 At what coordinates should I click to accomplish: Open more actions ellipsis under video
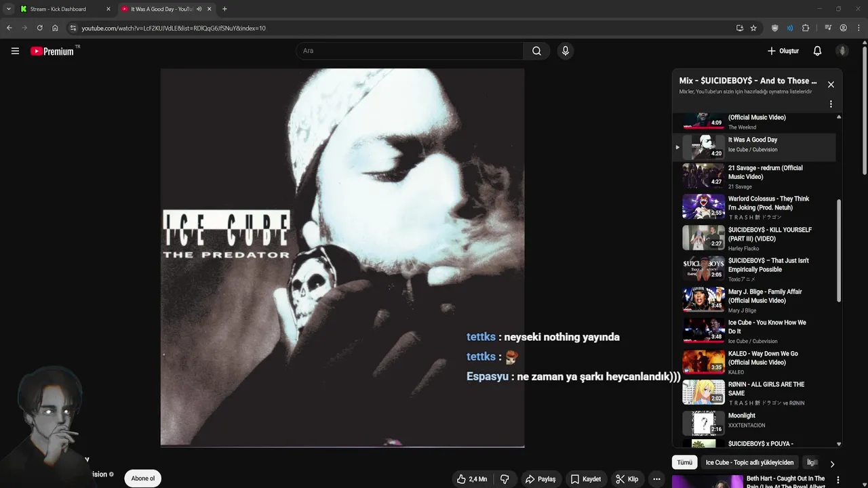[x=656, y=479]
